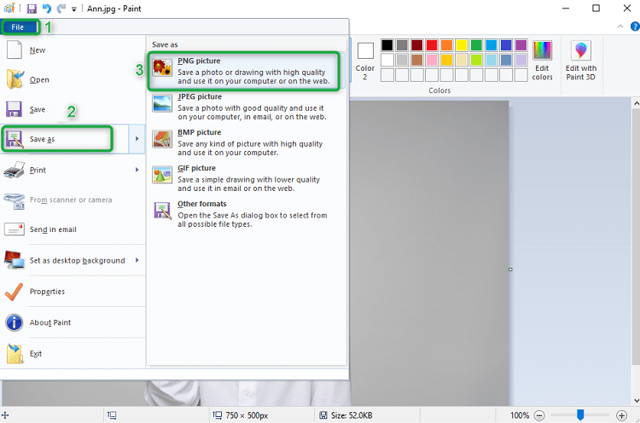Viewport: 640px width, 423px height.
Task: Expand the Set as desktop background arrow
Action: coord(137,260)
